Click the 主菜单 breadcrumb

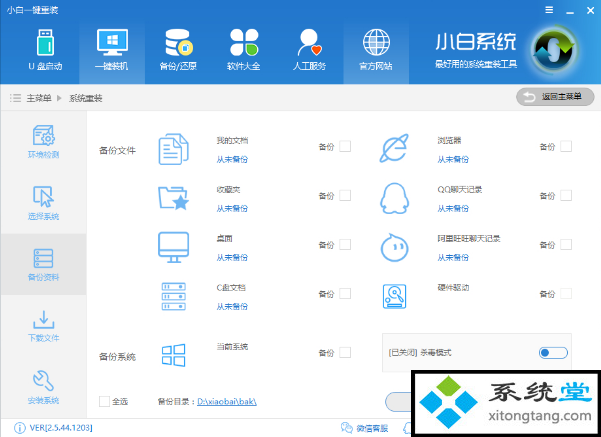pos(39,98)
